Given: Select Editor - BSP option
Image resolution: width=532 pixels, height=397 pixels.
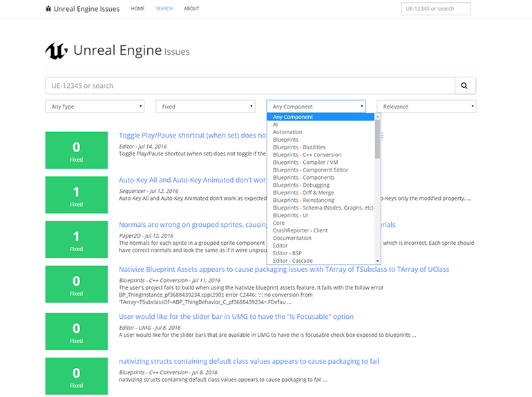Looking at the screenshot, I should point(321,253).
